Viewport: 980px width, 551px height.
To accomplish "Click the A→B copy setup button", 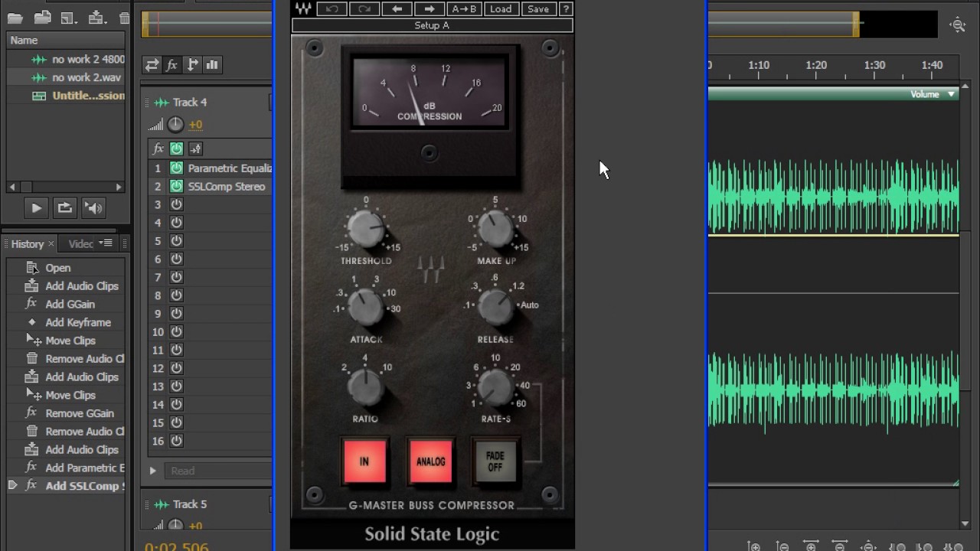I will [464, 9].
